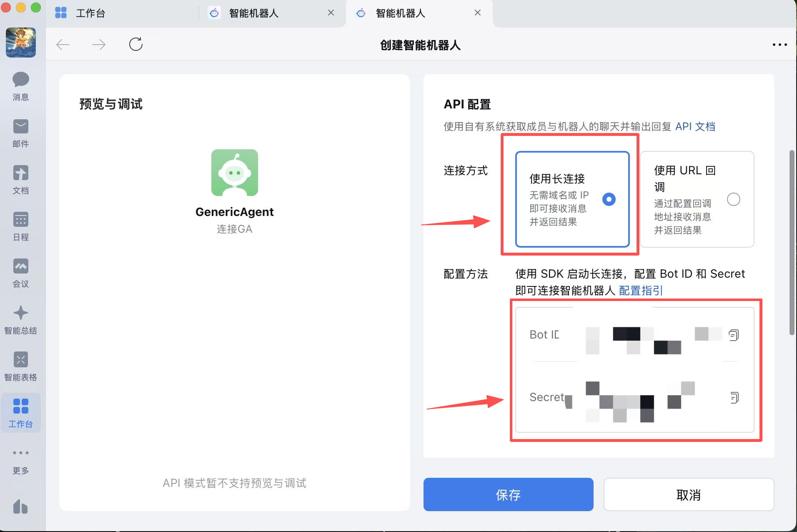Open the API 文档 link

tap(695, 126)
